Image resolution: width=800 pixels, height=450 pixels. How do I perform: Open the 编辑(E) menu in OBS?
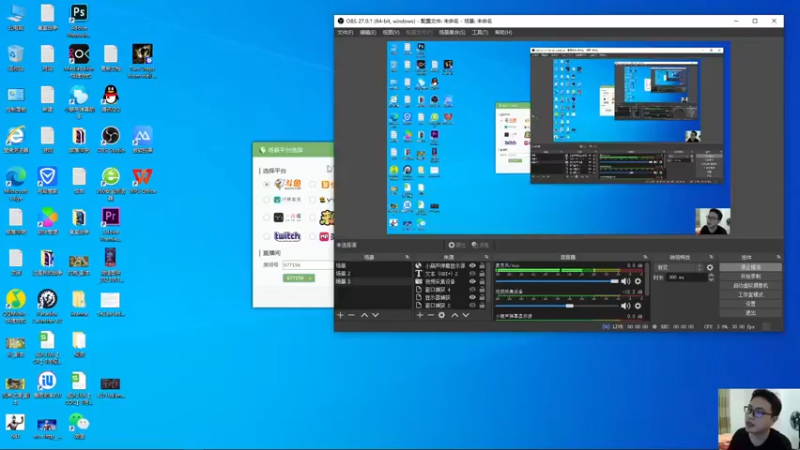click(x=367, y=32)
